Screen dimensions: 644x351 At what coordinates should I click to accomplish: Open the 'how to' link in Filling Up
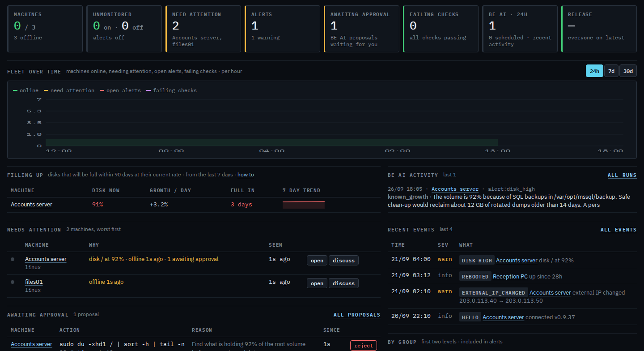[246, 175]
